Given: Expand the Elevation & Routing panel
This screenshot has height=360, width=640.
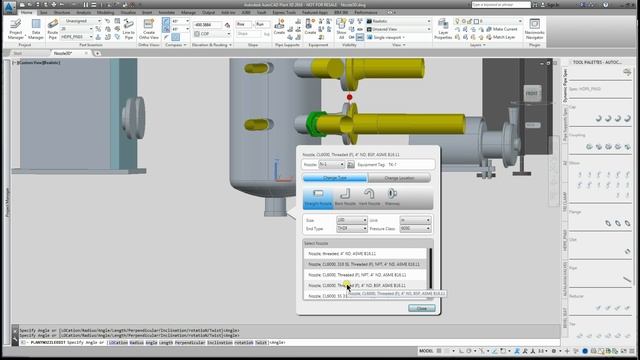Looking at the screenshot, I should pos(212,45).
